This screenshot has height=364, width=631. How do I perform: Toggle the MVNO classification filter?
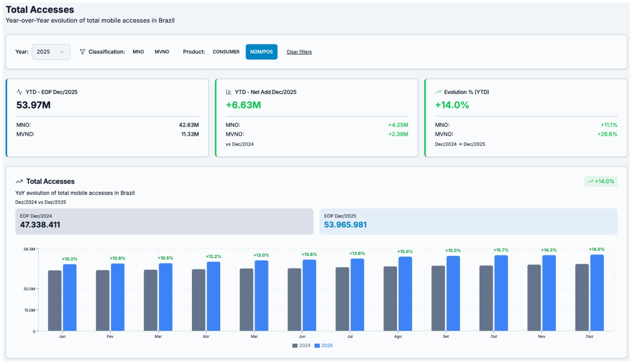tap(162, 51)
